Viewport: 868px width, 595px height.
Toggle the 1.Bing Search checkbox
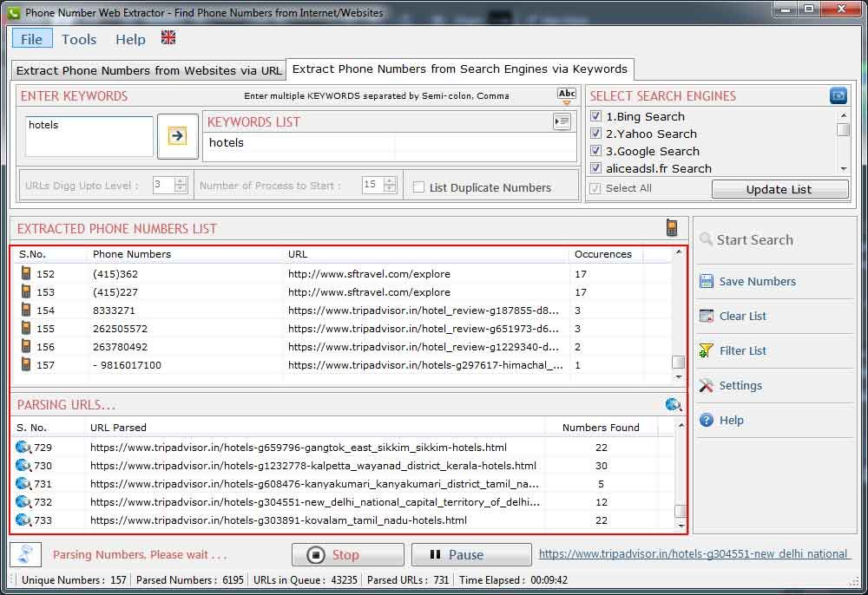[x=595, y=116]
